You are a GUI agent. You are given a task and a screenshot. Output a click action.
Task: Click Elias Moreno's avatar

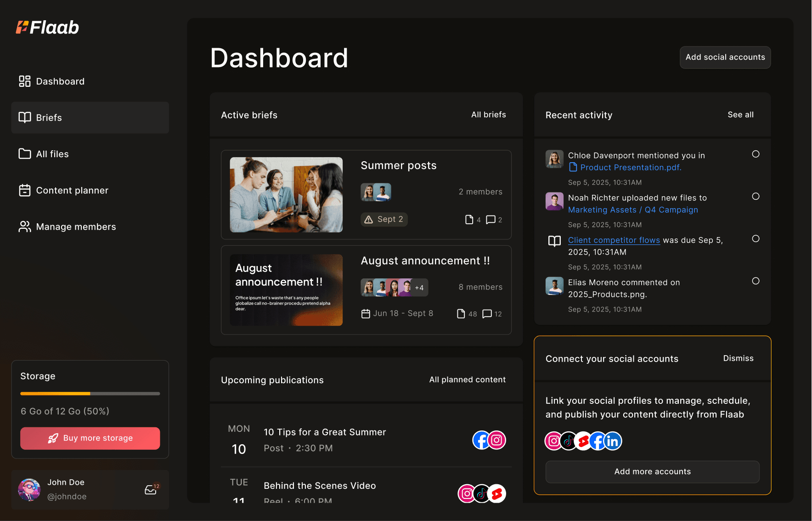[554, 286]
